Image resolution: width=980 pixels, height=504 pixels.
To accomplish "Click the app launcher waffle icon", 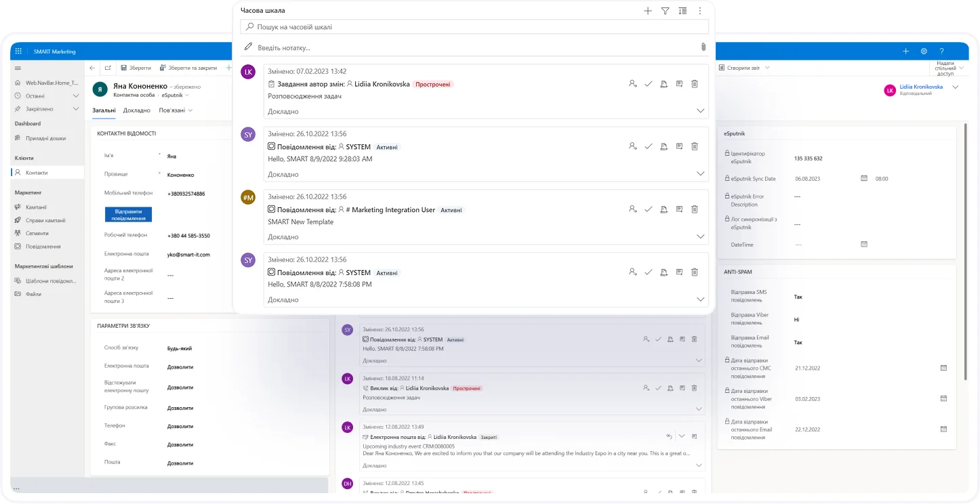I will pyautogui.click(x=18, y=51).
